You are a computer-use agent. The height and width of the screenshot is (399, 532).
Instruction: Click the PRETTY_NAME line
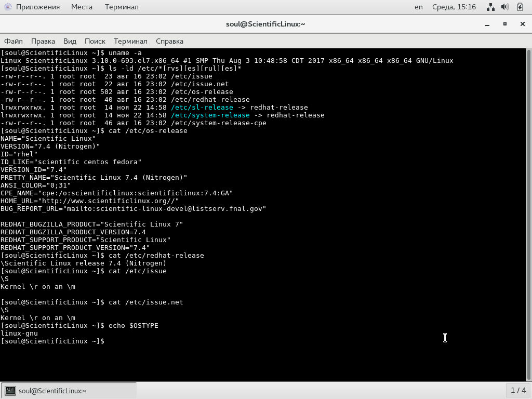coord(94,178)
